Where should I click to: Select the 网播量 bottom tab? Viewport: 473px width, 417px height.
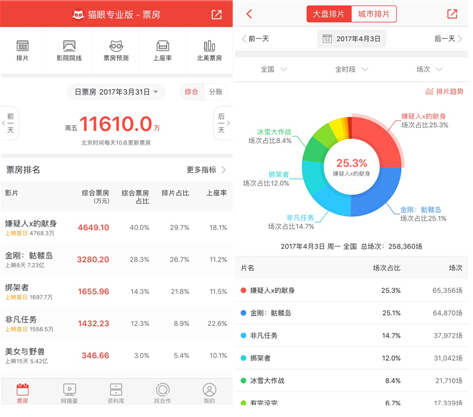[69, 393]
